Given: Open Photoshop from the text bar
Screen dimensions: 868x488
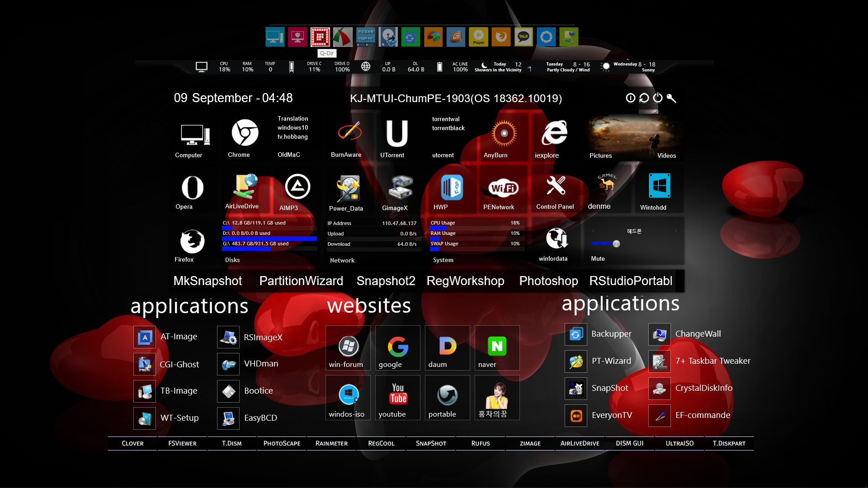Looking at the screenshot, I should pyautogui.click(x=548, y=281).
